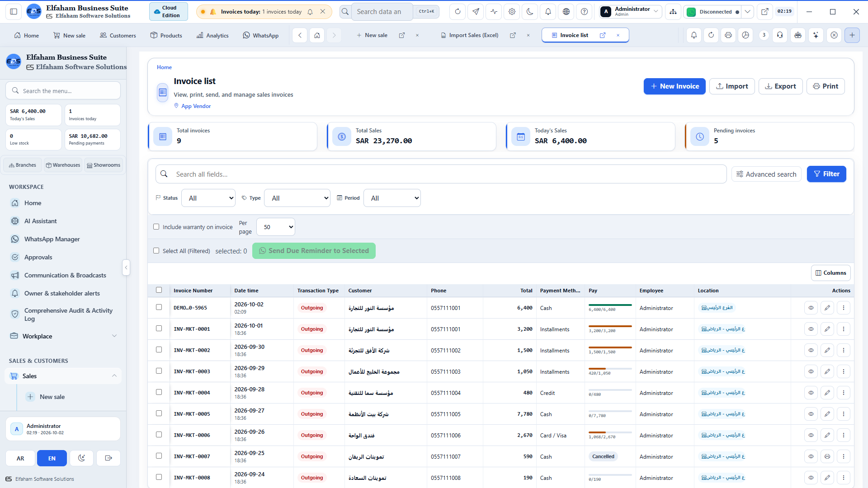The height and width of the screenshot is (488, 868).
Task: Check Select All (Filtered) checkbox
Action: pyautogui.click(x=156, y=251)
